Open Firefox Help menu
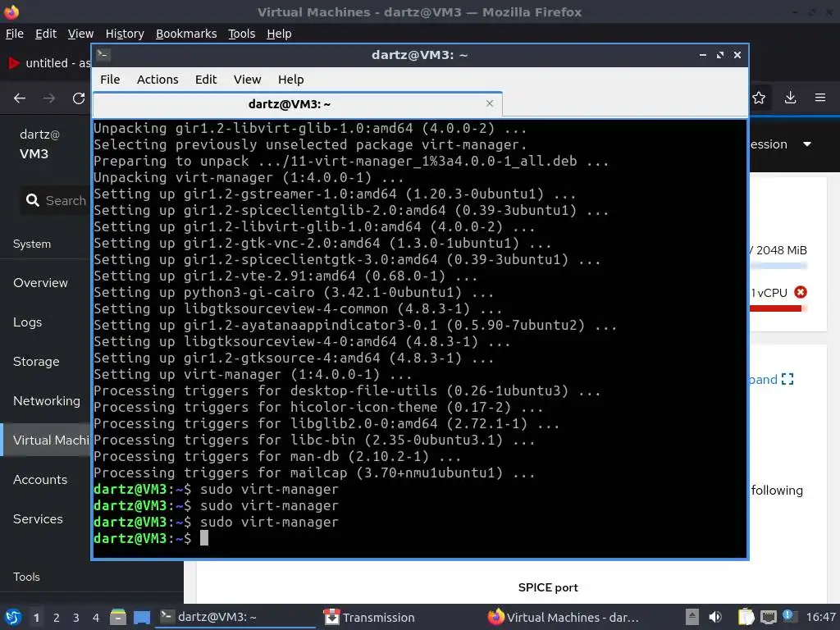 click(279, 34)
